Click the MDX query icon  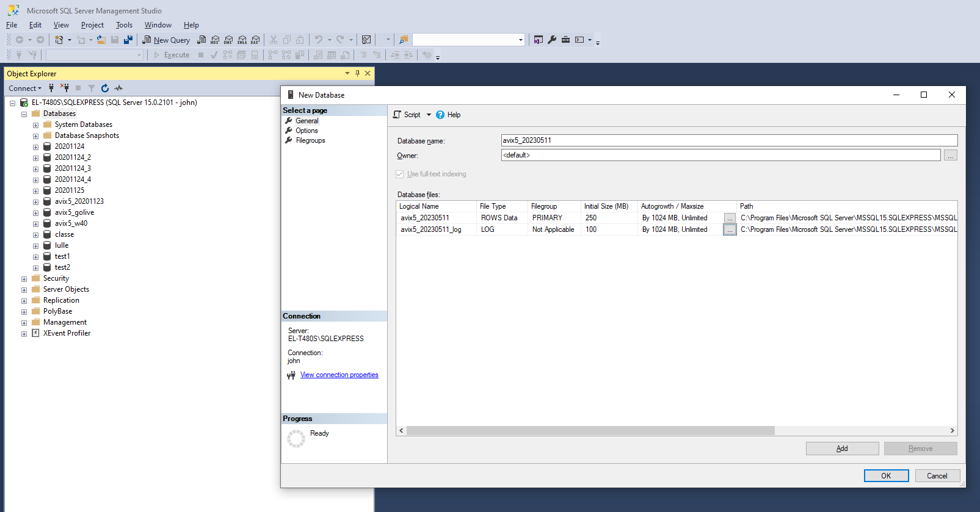pos(215,40)
